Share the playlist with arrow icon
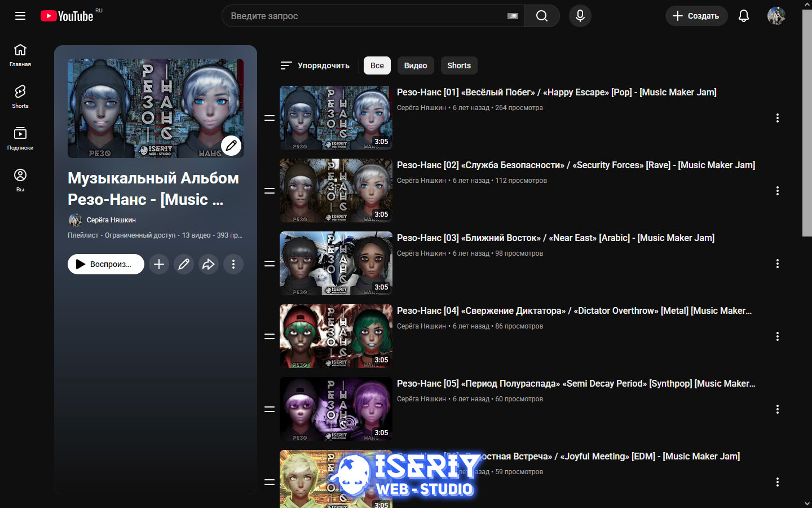 pos(209,264)
